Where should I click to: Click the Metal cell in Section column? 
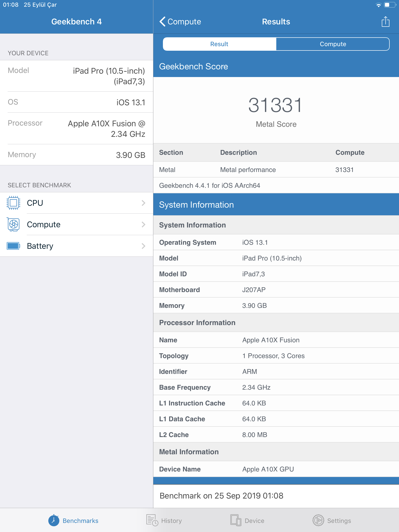coord(167,170)
